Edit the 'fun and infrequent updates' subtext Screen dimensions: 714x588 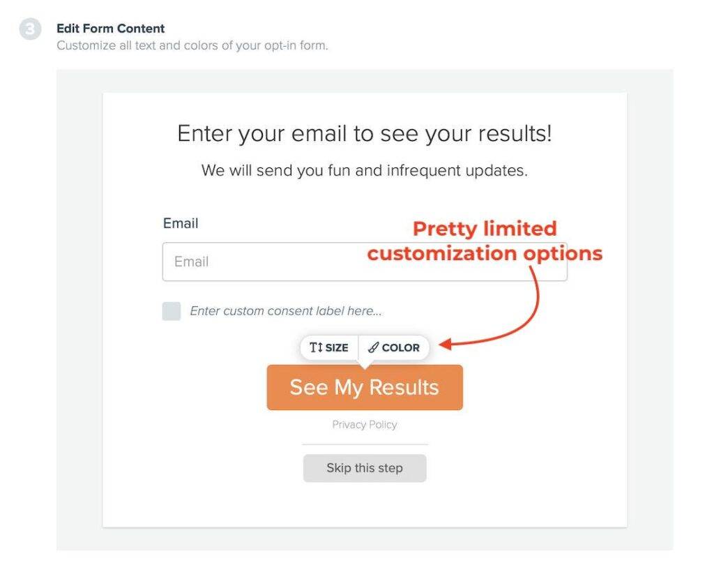click(x=365, y=170)
